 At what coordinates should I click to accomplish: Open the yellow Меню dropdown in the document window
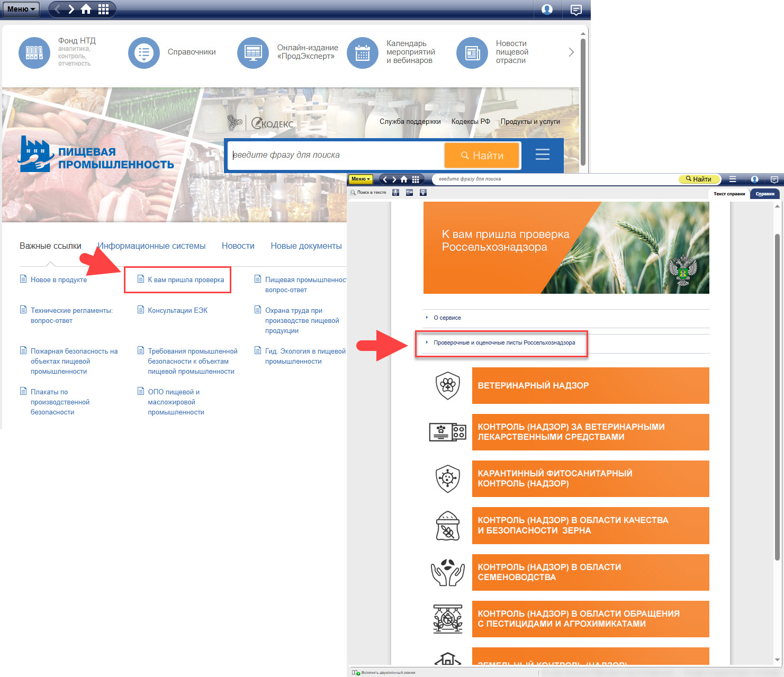pos(361,179)
